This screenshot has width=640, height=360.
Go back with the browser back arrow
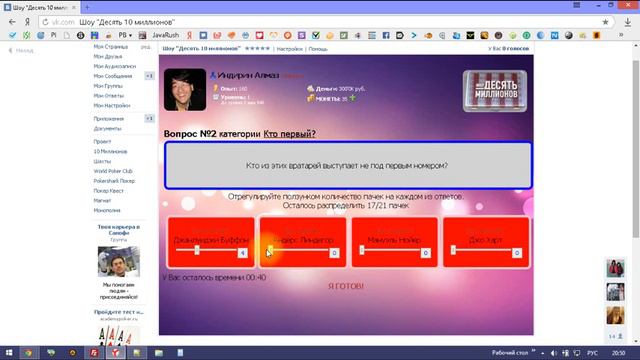(x=12, y=22)
